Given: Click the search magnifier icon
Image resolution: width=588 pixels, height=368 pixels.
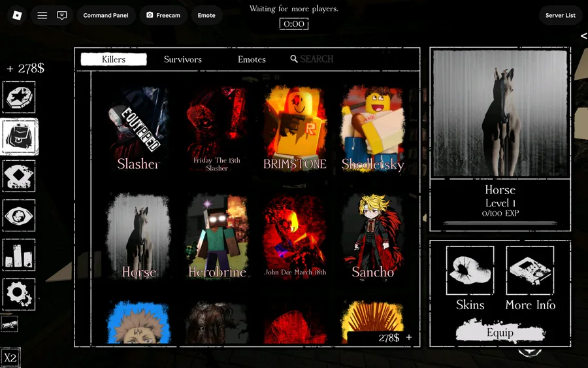Looking at the screenshot, I should 294,59.
